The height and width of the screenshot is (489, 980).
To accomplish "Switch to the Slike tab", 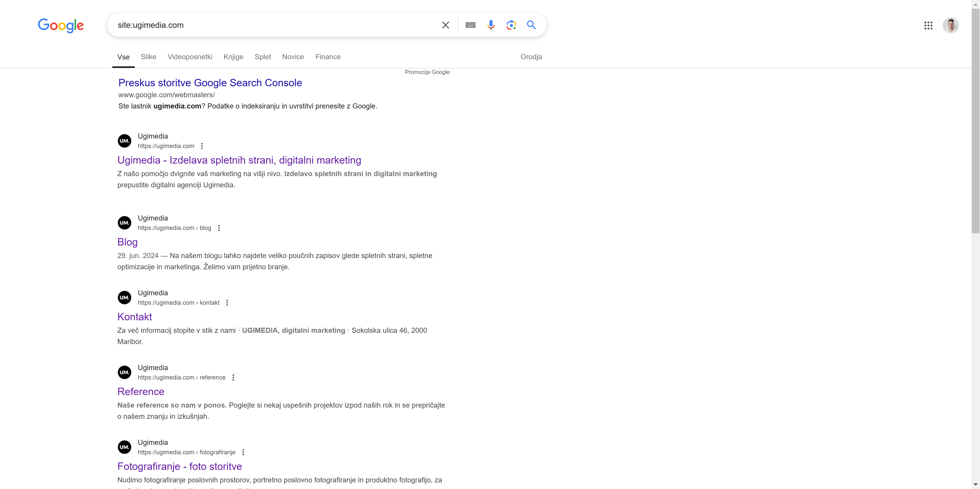I will (148, 57).
